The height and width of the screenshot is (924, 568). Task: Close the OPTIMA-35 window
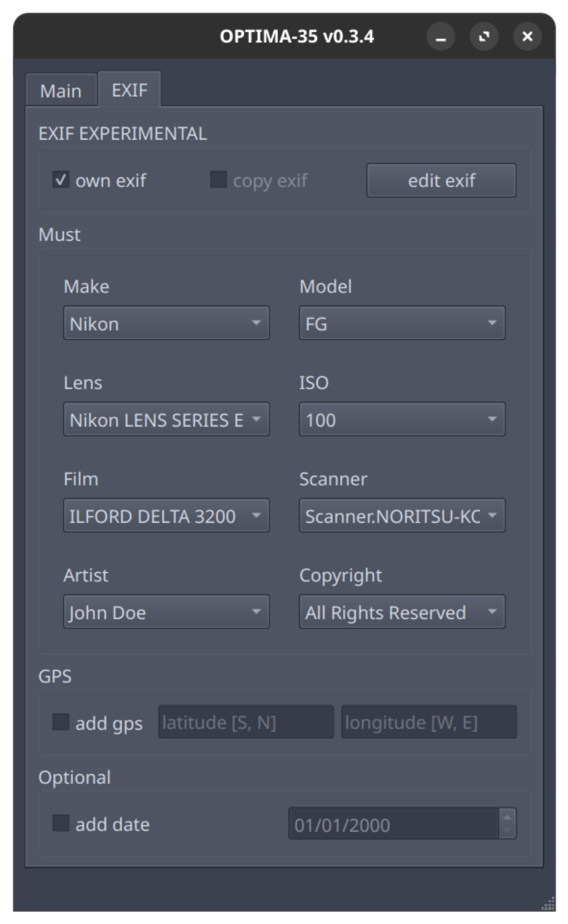(528, 37)
